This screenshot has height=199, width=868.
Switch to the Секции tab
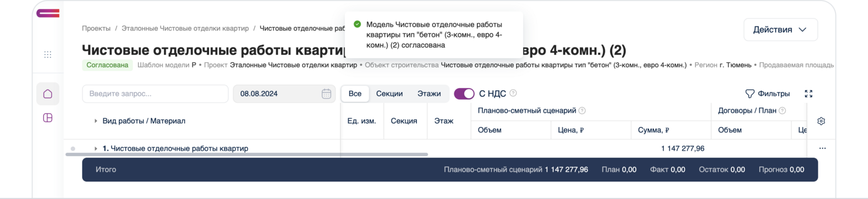(x=389, y=94)
